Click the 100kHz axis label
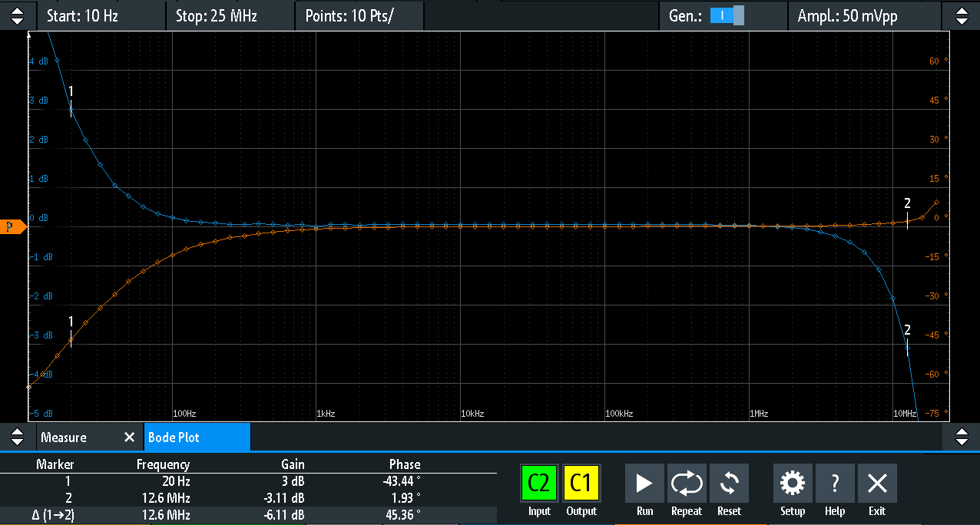 click(x=619, y=414)
